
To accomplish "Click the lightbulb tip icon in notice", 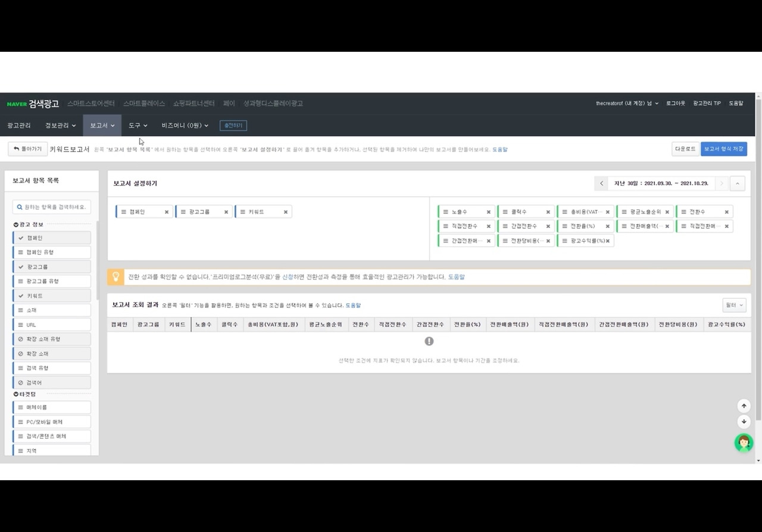I will click(115, 277).
